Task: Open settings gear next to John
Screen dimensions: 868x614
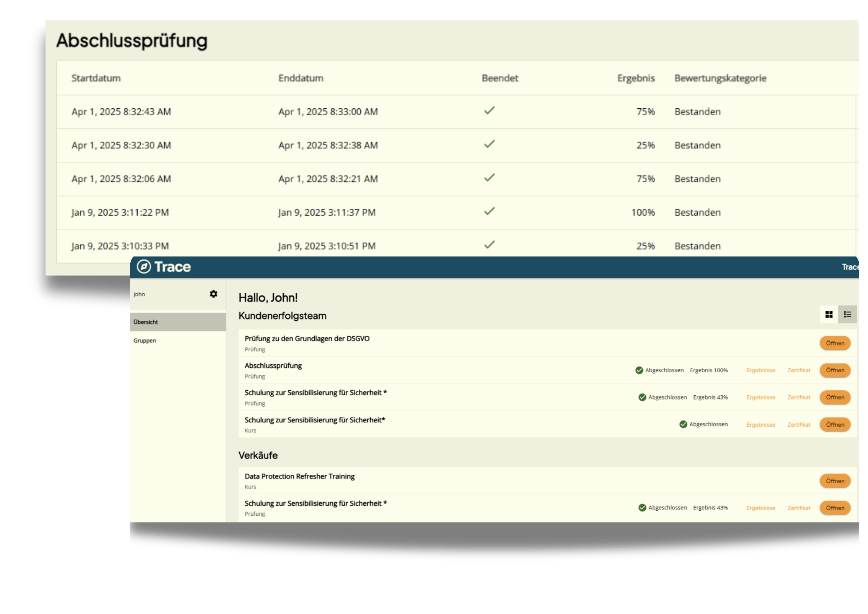Action: click(213, 294)
